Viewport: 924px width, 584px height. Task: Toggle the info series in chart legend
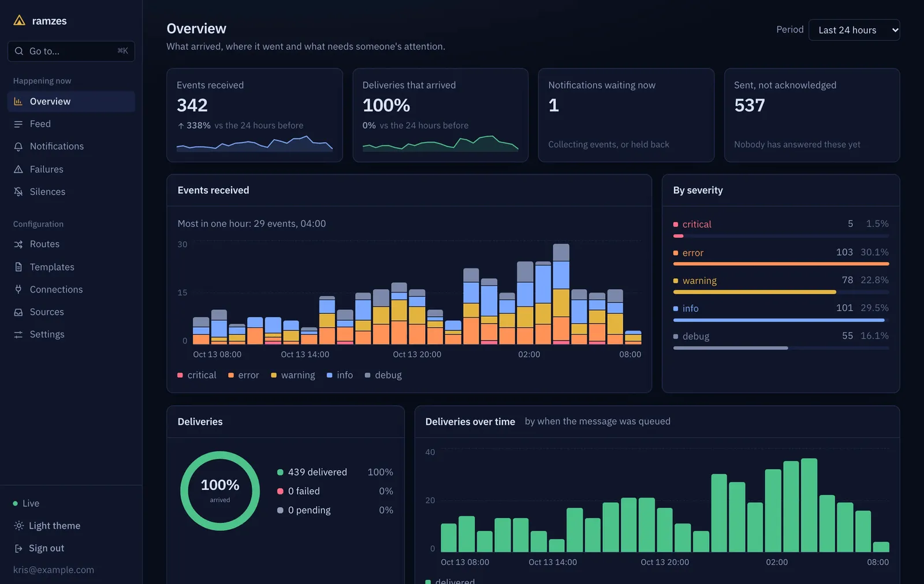[x=340, y=375]
